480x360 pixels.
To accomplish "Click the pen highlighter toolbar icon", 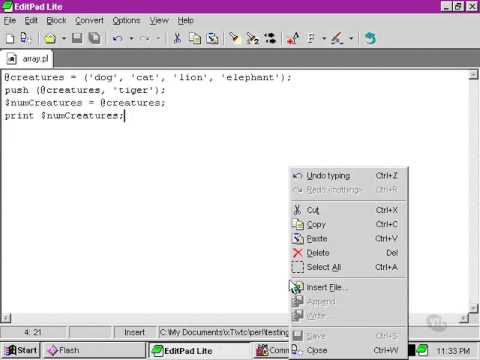I will coord(337,39).
